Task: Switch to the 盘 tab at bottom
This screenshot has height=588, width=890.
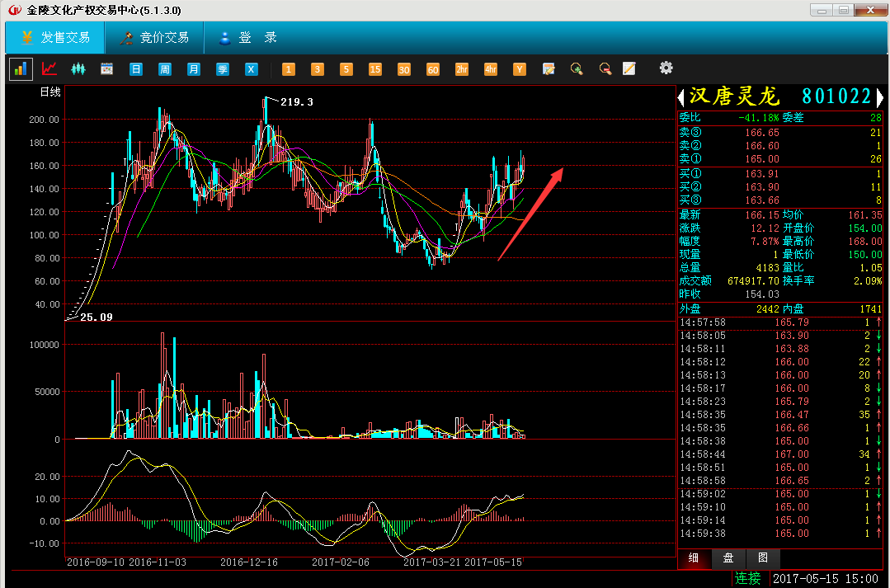Action: 728,557
